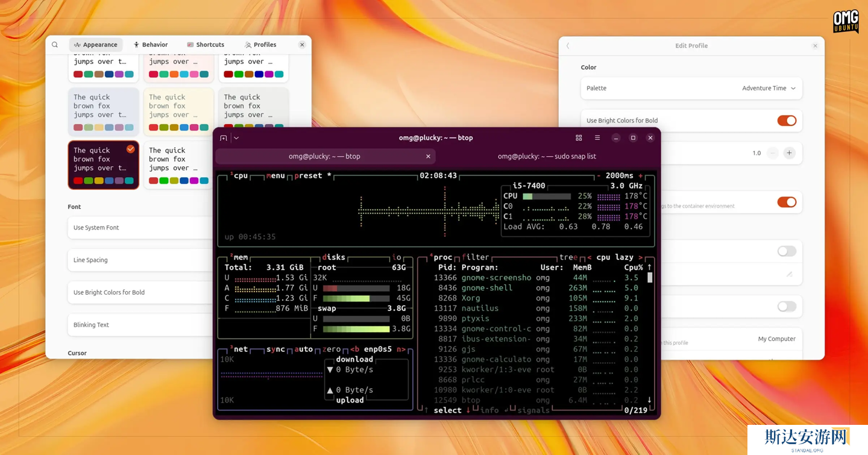Switch to the sudo snap list tab
The image size is (868, 455).
[546, 157]
